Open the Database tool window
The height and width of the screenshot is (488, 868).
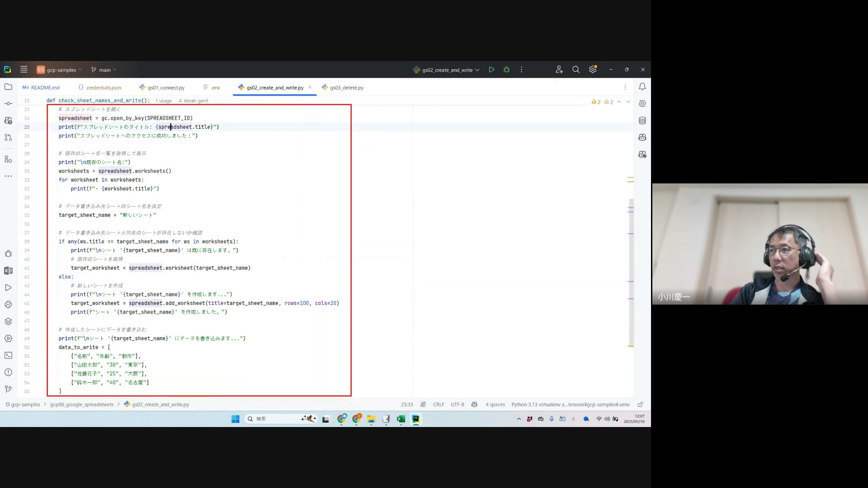642,121
